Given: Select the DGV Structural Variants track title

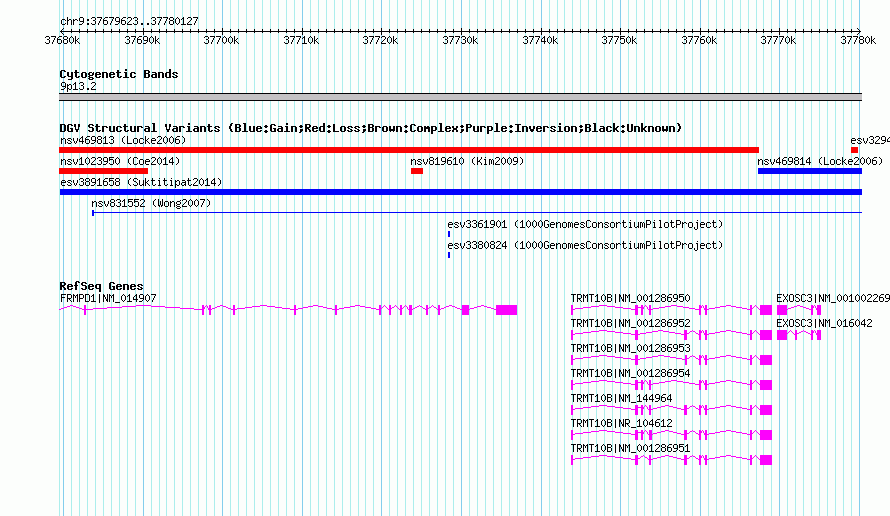Looking at the screenshot, I should (x=371, y=128).
